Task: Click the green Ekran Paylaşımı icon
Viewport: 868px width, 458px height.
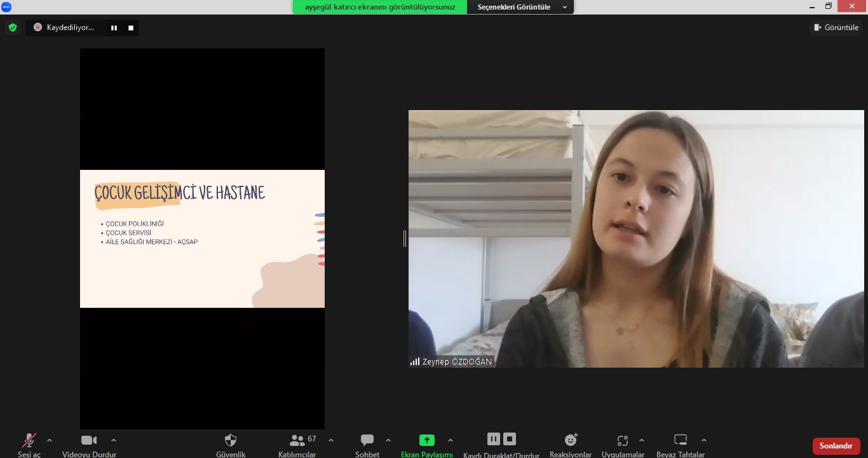Action: (x=427, y=440)
